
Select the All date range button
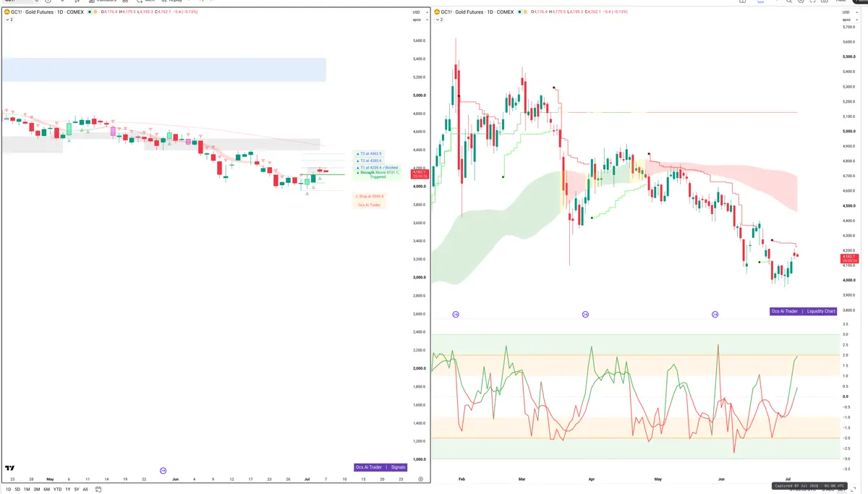pyautogui.click(x=85, y=489)
